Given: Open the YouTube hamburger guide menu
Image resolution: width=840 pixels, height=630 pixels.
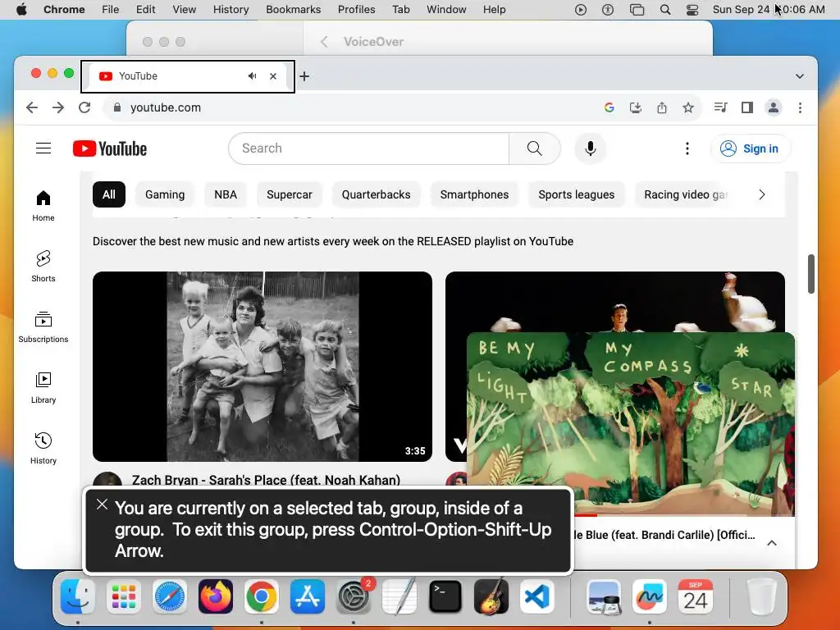Looking at the screenshot, I should point(43,148).
